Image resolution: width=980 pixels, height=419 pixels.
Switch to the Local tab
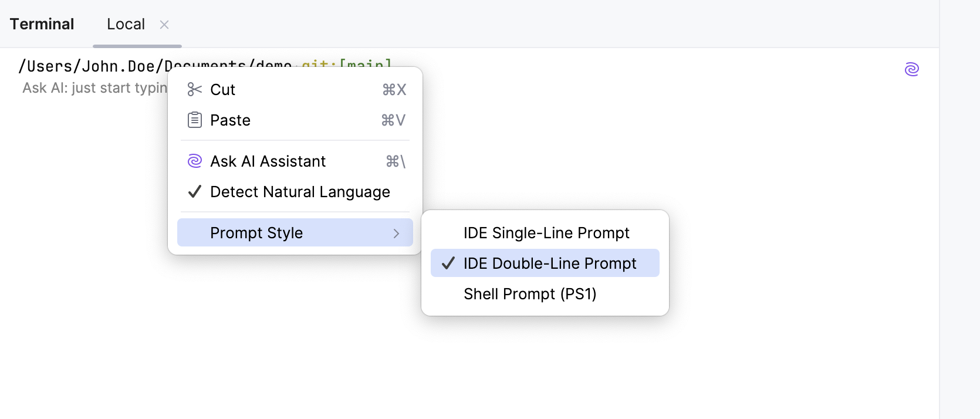tap(126, 24)
